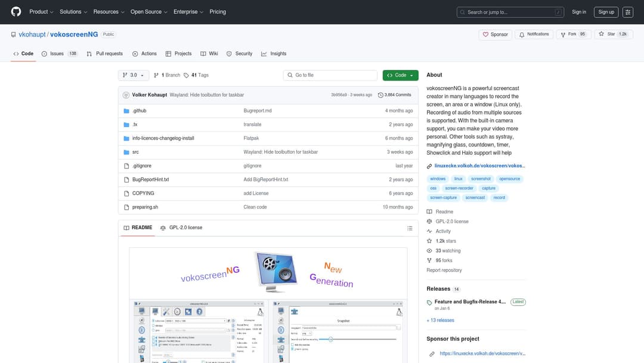The width and height of the screenshot is (644, 363).
Task: Open the Security tab
Action: [x=240, y=54]
